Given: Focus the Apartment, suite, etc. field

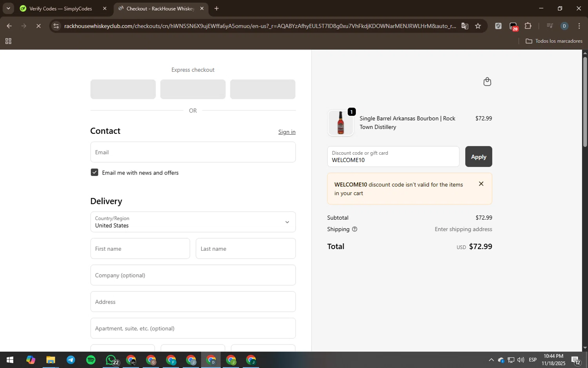Looking at the screenshot, I should 193,328.
